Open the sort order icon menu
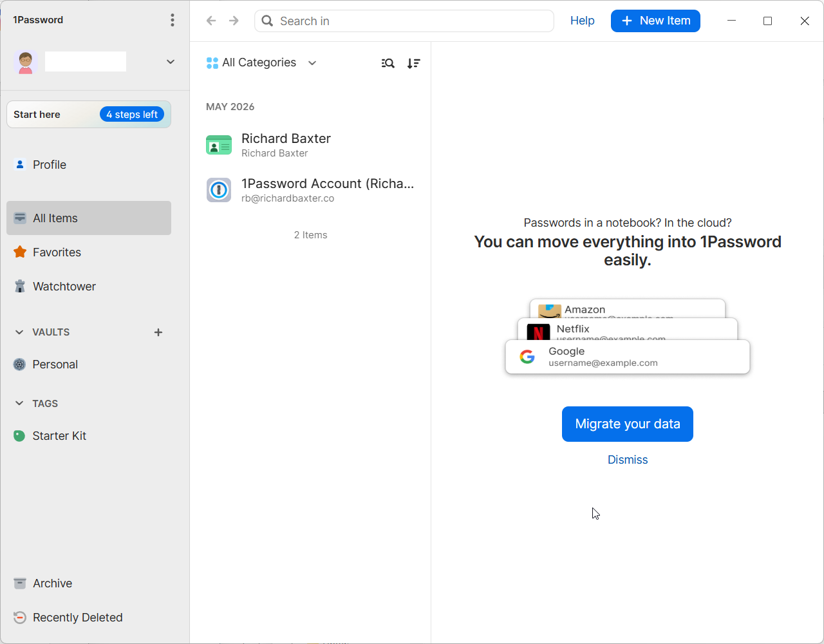 [413, 63]
